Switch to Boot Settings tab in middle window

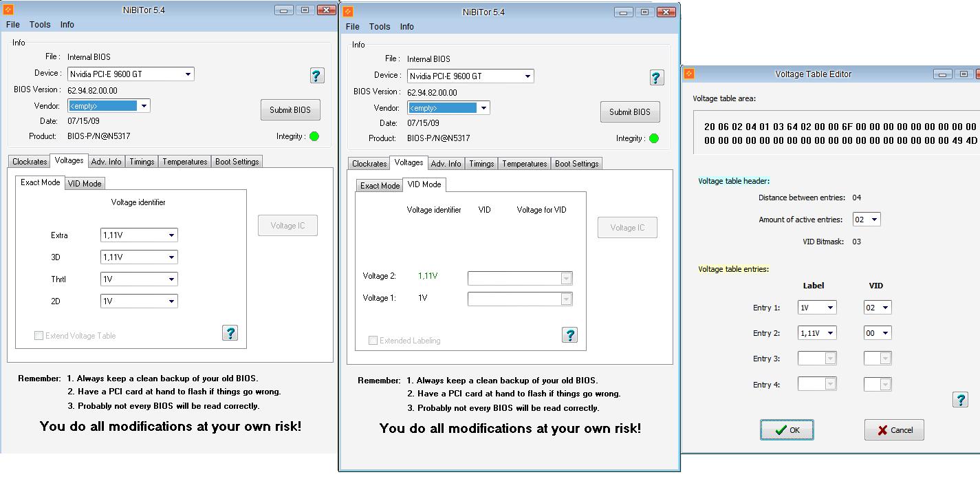(x=576, y=164)
